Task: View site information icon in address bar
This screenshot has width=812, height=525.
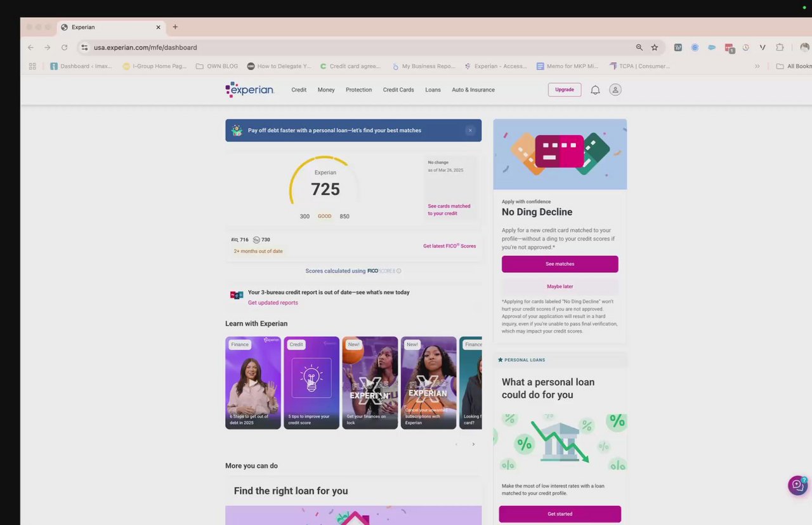Action: click(84, 48)
